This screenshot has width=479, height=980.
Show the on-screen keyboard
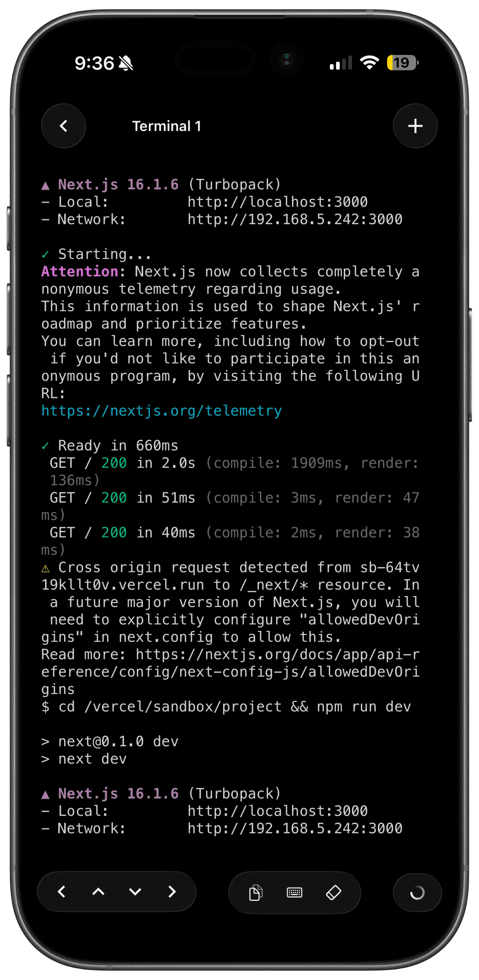tap(294, 893)
